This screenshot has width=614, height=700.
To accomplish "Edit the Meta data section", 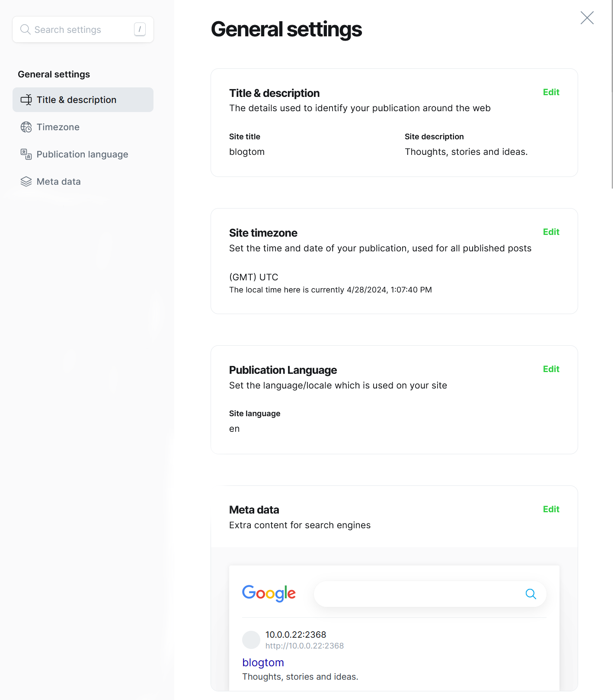I will pyautogui.click(x=551, y=509).
